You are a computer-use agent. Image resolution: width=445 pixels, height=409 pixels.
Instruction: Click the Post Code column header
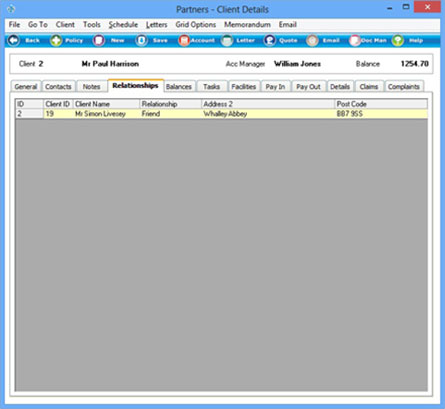point(381,104)
